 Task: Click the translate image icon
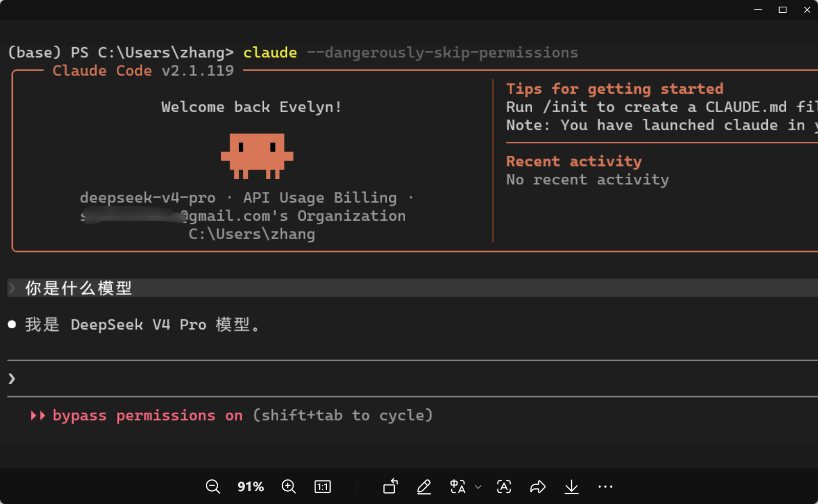click(457, 487)
